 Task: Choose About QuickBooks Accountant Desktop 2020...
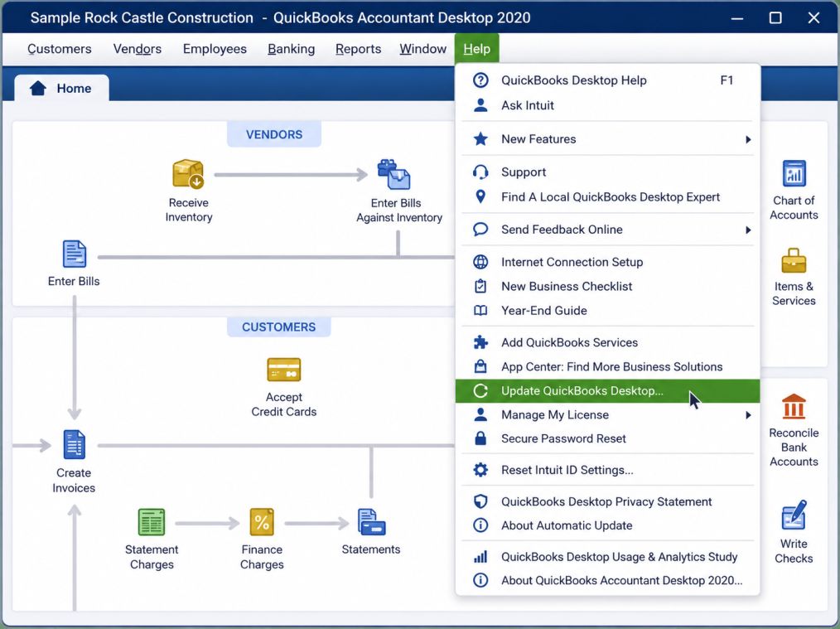click(607, 580)
